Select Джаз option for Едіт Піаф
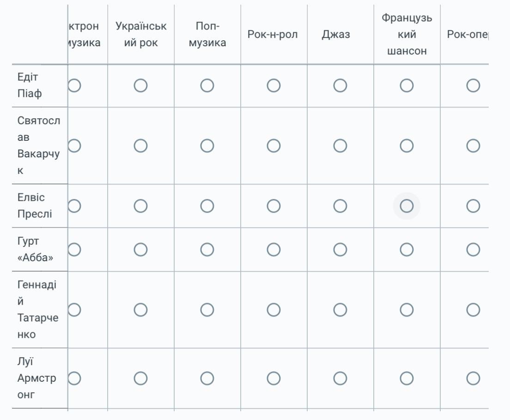Viewport: 510px width, 420px height. tap(340, 85)
